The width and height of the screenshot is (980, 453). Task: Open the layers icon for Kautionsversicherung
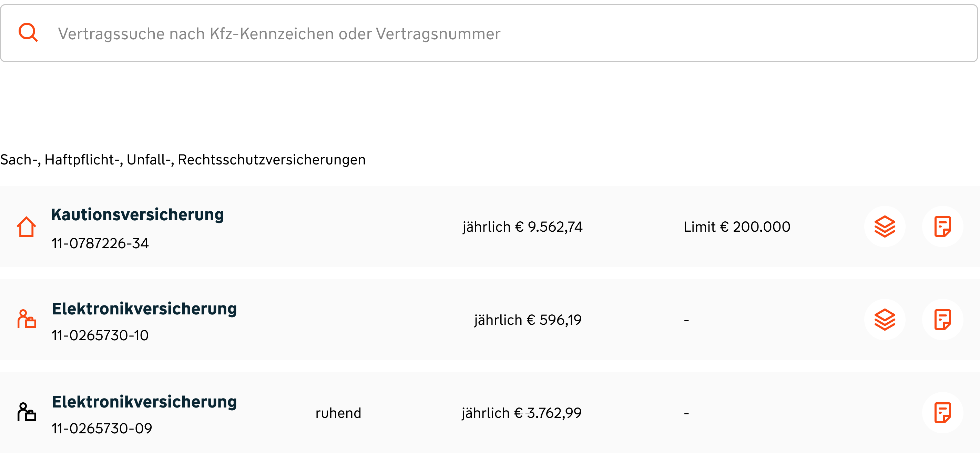coord(885,226)
